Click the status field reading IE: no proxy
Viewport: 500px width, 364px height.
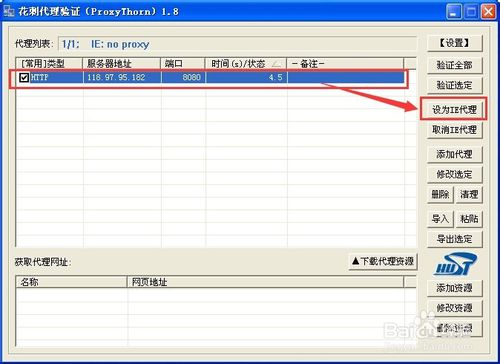237,44
